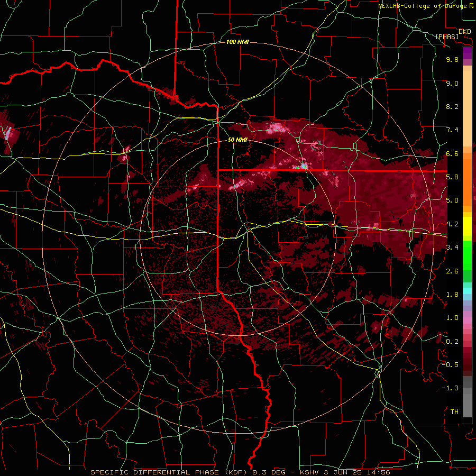The width and height of the screenshot is (476, 476).
Task: Click the DKD label above the legend
Action: click(465, 32)
